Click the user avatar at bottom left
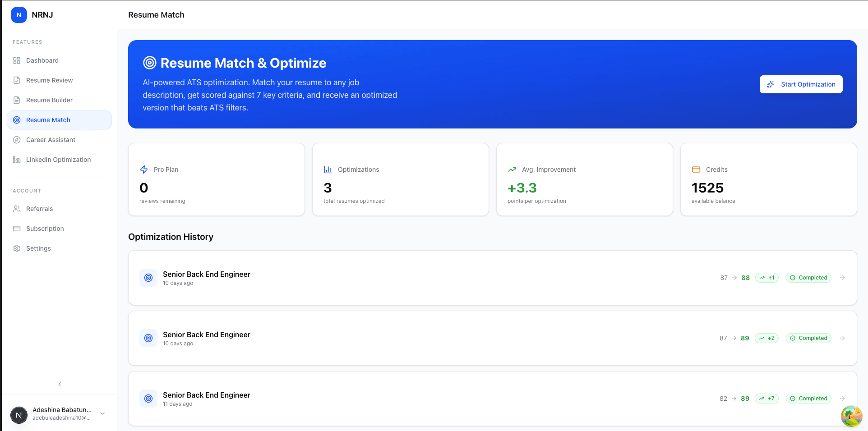The width and height of the screenshot is (868, 431). [x=19, y=415]
